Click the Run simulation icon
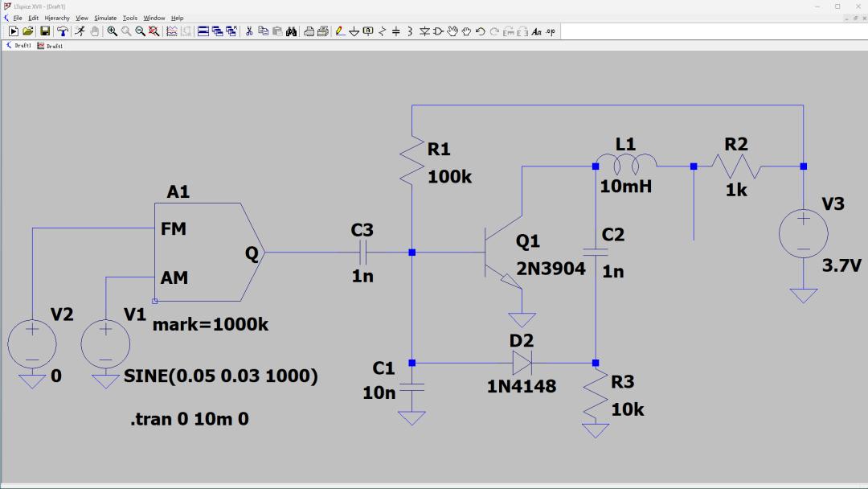The image size is (868, 489). (14, 31)
